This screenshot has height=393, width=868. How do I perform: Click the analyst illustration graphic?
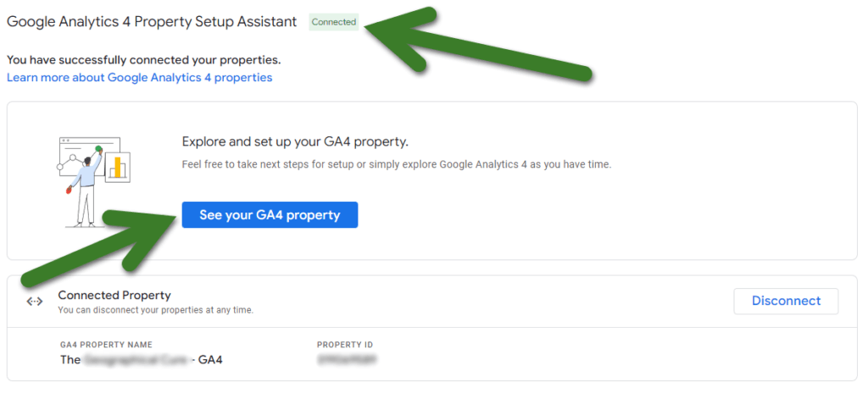click(94, 182)
